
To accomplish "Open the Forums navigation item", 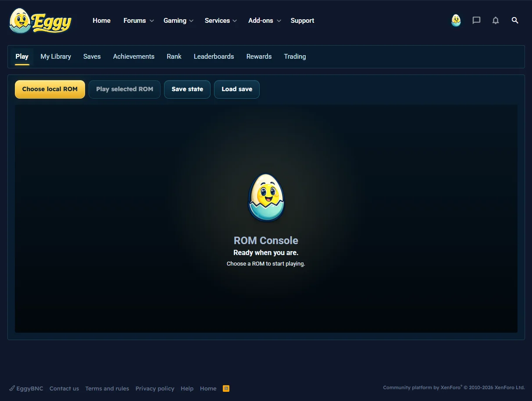I will point(135,21).
